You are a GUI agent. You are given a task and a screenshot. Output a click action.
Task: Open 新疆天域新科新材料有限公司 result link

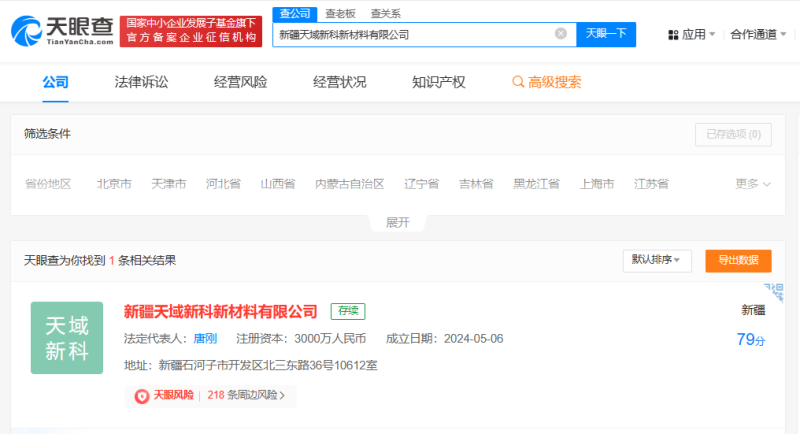(x=220, y=311)
